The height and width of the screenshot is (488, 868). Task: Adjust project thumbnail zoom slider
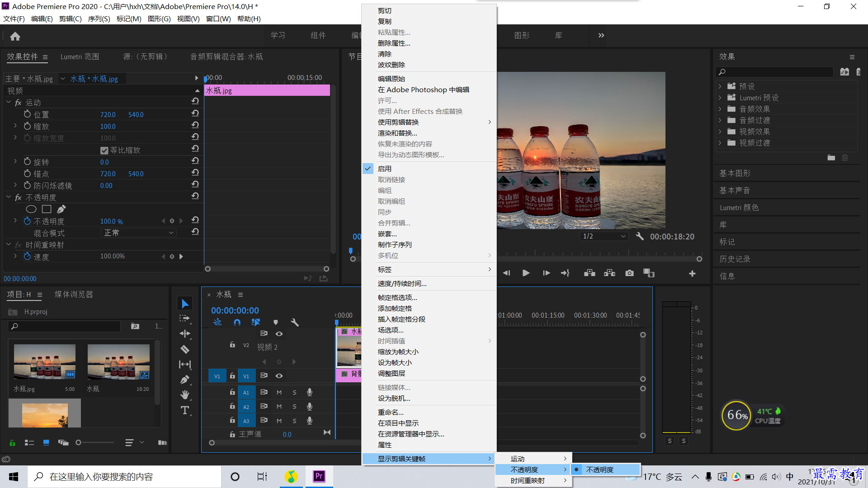click(x=78, y=443)
